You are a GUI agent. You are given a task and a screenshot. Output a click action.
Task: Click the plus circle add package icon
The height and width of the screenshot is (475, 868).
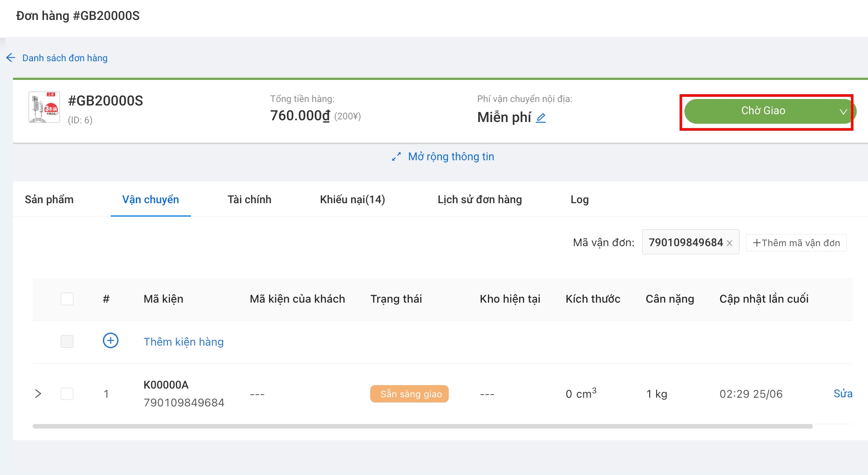(x=110, y=341)
